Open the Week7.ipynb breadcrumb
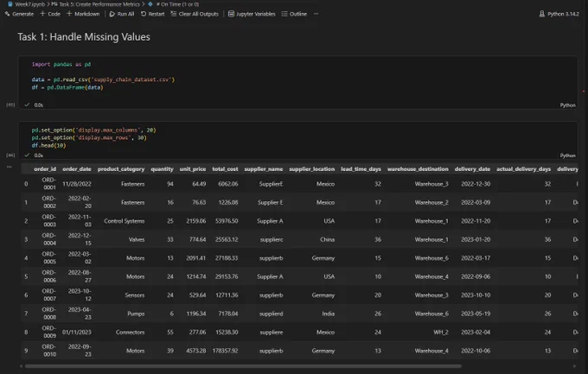 pos(26,4)
